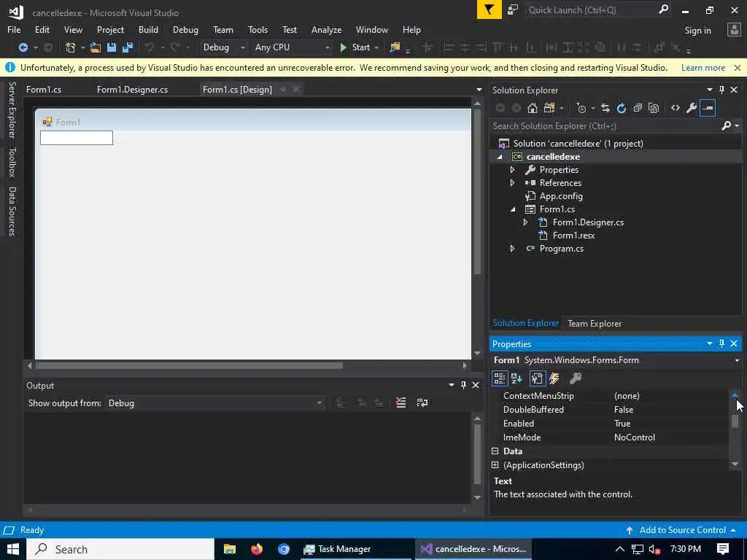Viewport: 747px width, 560px height.
Task: Click the wrench Properties icon in Solution Explorer toolbar
Action: click(x=692, y=108)
